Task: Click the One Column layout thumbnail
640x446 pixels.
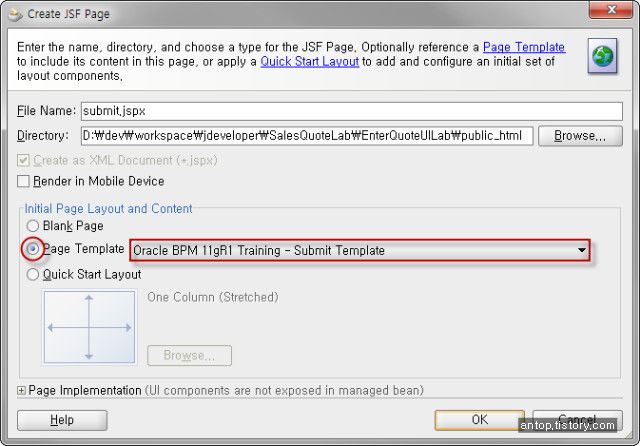Action: pyautogui.click(x=89, y=327)
